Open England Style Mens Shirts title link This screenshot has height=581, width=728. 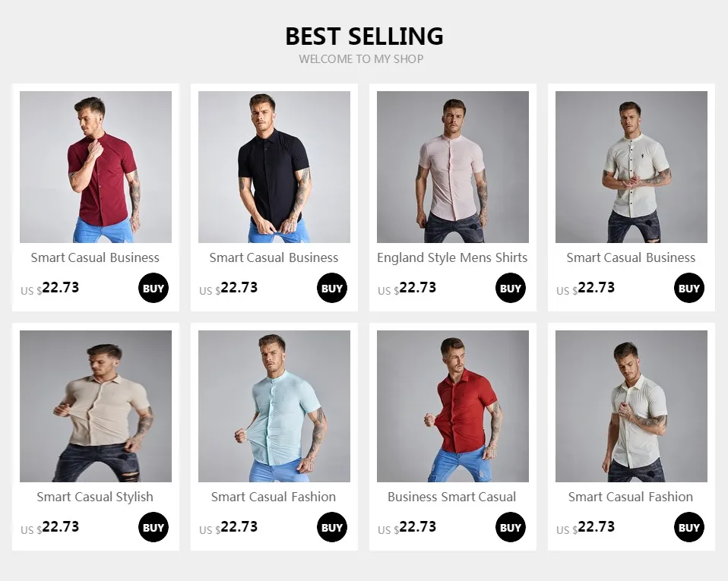(452, 258)
